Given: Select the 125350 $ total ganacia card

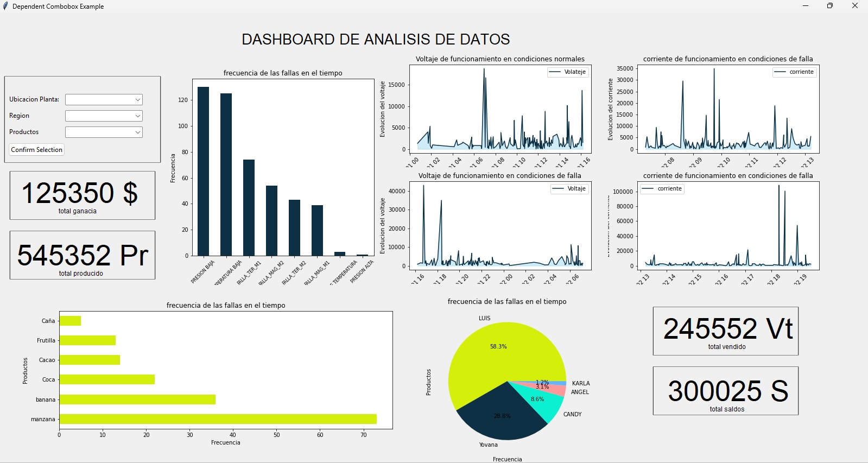Looking at the screenshot, I should tap(83, 195).
